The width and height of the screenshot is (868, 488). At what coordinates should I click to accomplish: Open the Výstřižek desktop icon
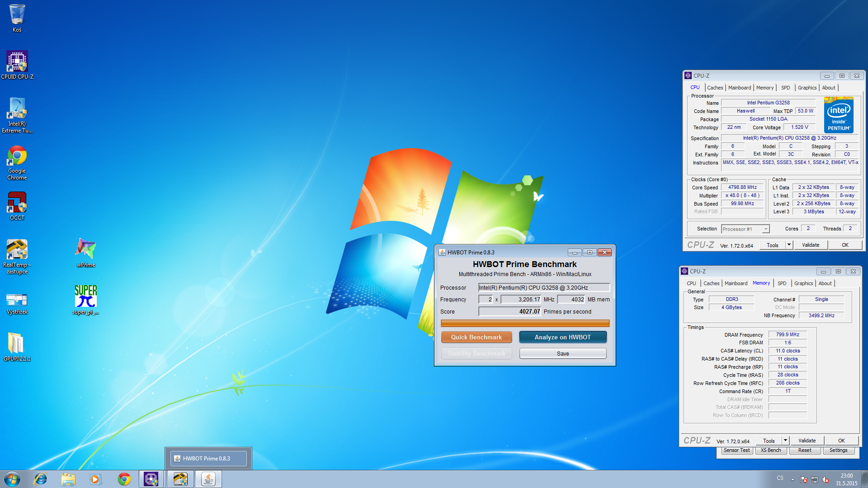click(x=17, y=303)
